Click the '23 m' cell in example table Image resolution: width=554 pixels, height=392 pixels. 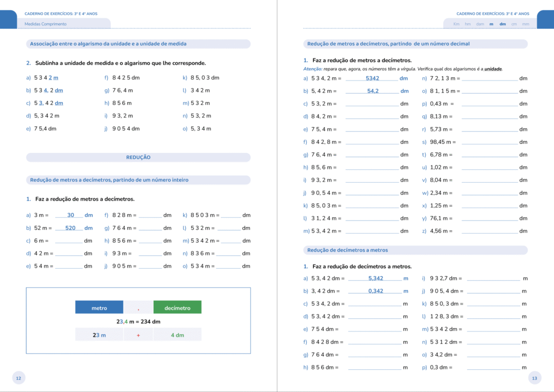(x=99, y=335)
